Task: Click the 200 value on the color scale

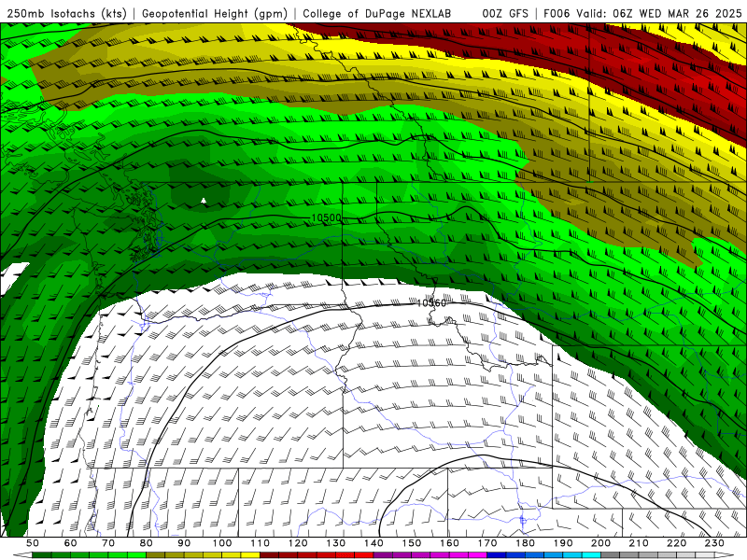Action: point(601,543)
